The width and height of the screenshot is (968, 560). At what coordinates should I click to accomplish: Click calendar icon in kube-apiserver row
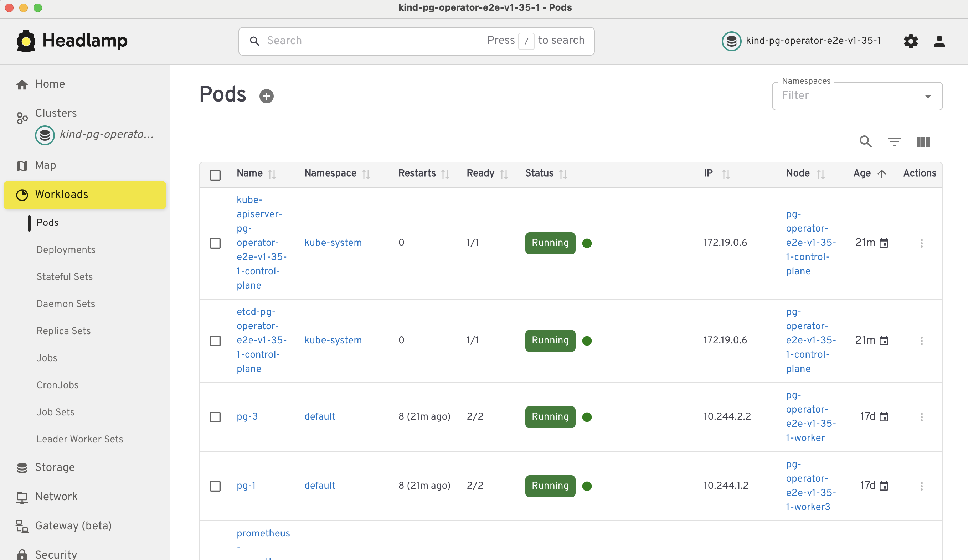[884, 243]
